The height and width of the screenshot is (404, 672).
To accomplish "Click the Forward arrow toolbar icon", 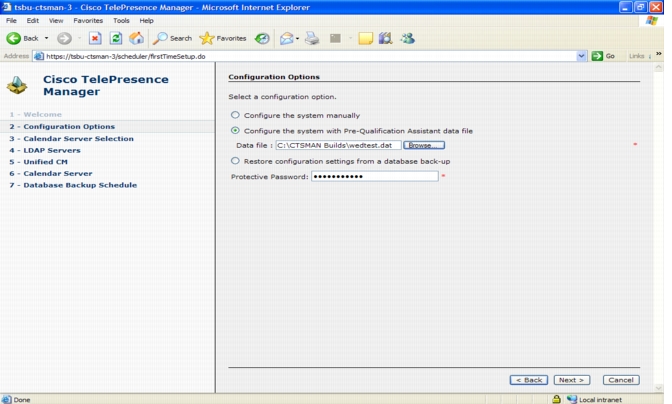I will click(x=64, y=38).
